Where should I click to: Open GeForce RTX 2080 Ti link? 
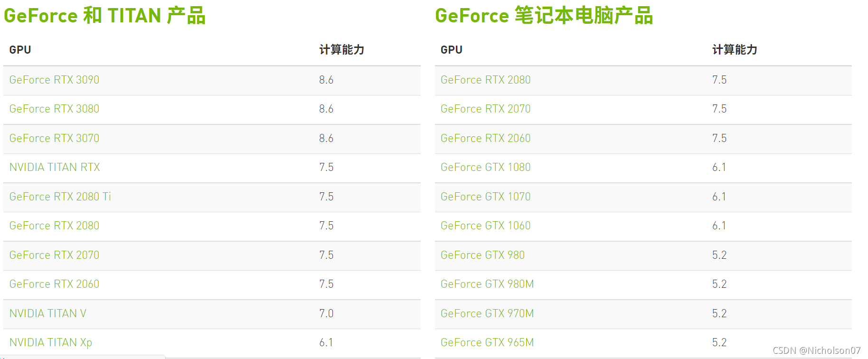click(60, 197)
